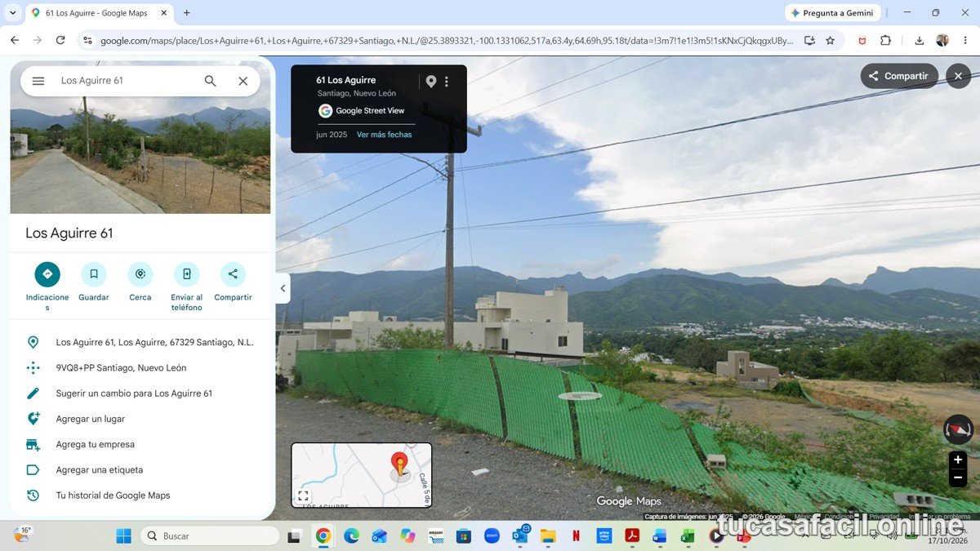Search nearby with the Cerca button
The width and height of the screenshot is (980, 551).
click(140, 282)
